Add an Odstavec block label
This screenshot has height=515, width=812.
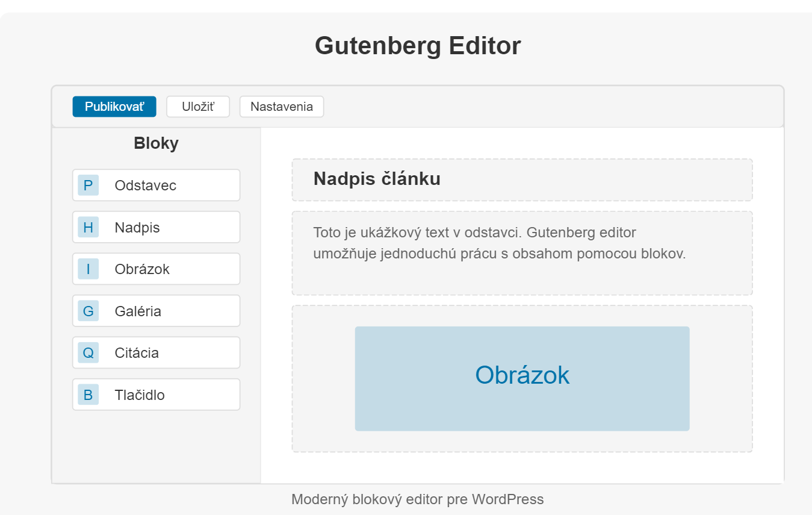pos(146,185)
